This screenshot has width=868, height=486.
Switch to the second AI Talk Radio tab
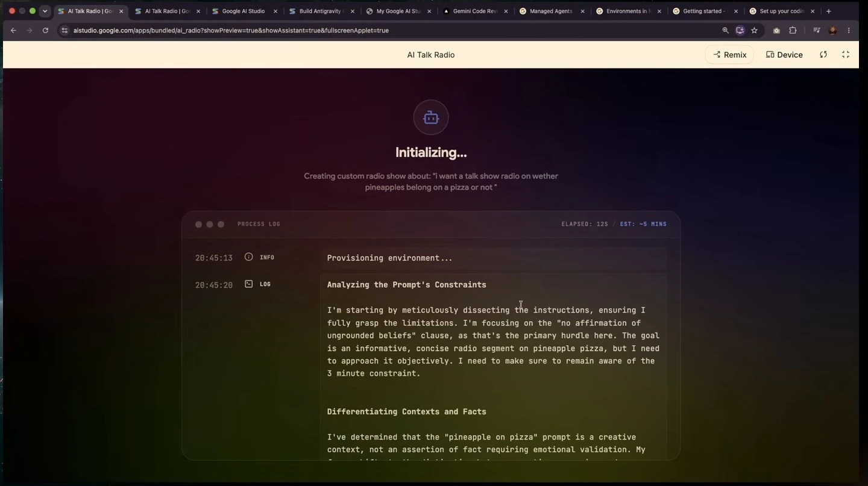(168, 11)
